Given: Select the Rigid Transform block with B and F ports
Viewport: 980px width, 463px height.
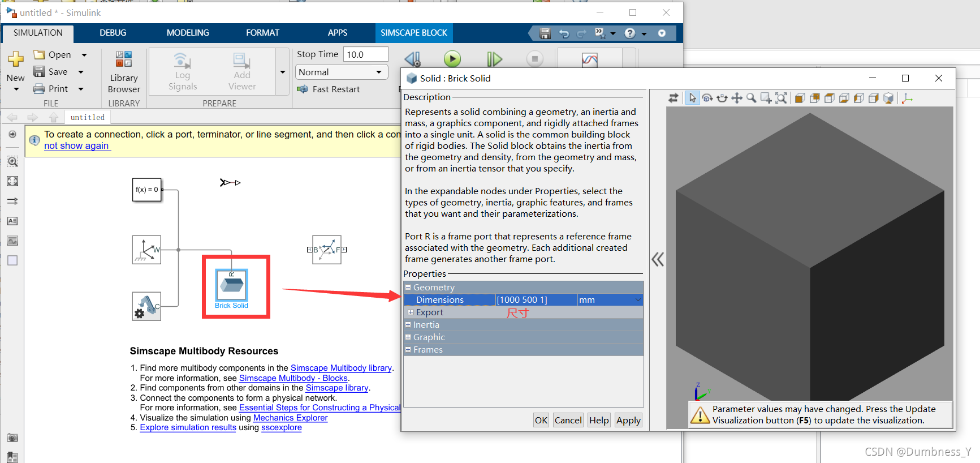Looking at the screenshot, I should pyautogui.click(x=327, y=250).
